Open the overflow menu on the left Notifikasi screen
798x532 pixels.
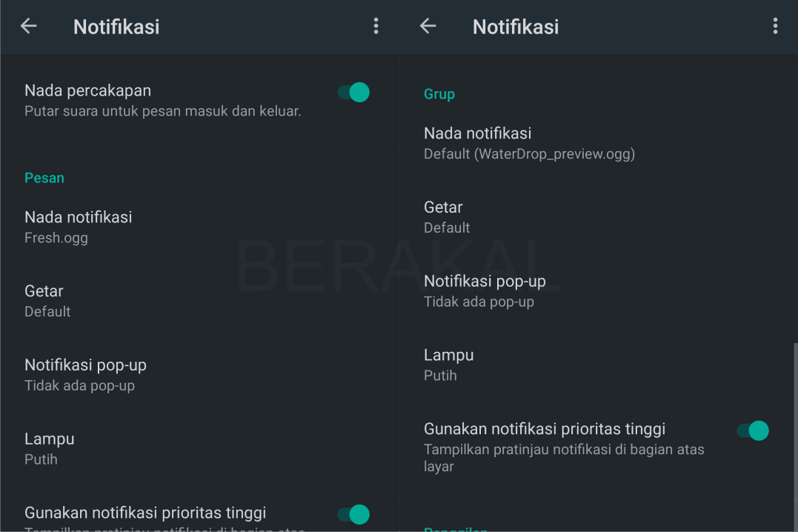tap(376, 26)
